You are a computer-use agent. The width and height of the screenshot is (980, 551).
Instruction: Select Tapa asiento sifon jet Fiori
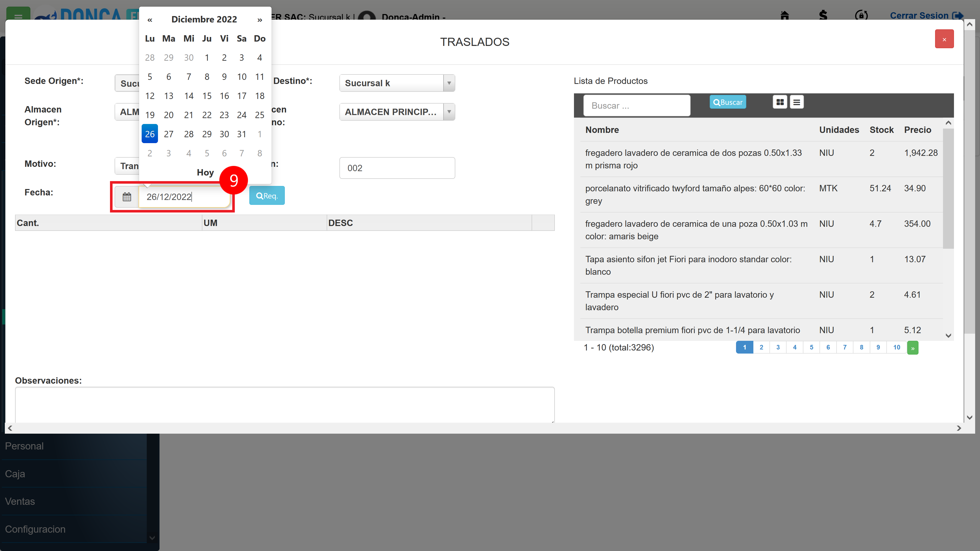coord(761,265)
